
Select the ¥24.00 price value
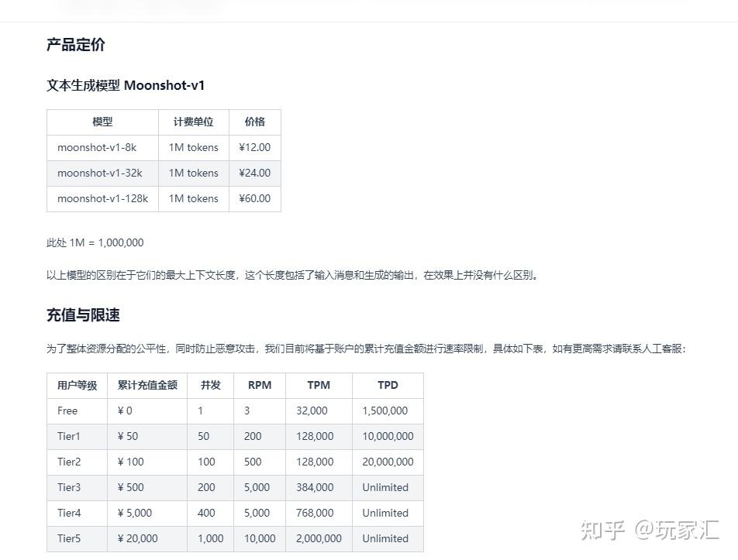[254, 173]
